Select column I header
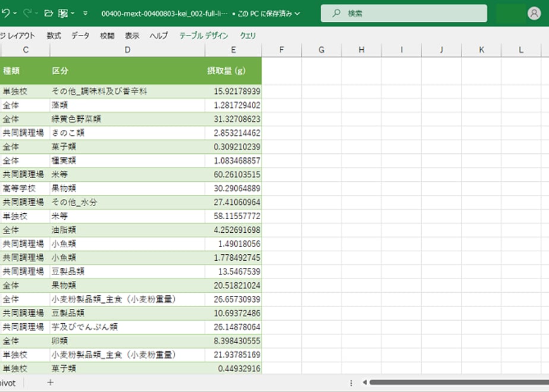 click(401, 50)
